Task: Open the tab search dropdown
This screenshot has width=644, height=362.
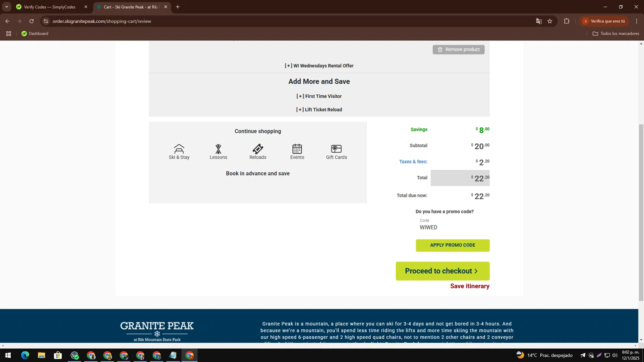Action: coord(6,7)
